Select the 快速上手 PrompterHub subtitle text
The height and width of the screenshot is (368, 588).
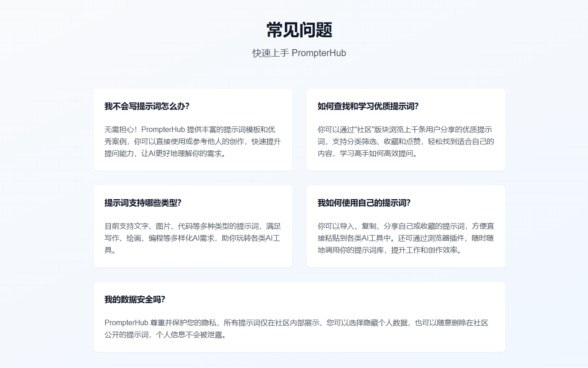coord(300,53)
